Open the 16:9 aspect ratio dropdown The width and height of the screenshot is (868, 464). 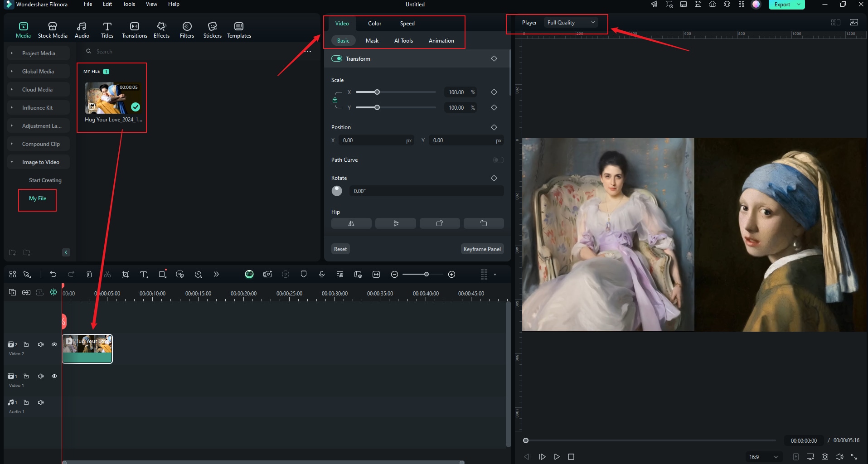(x=763, y=457)
